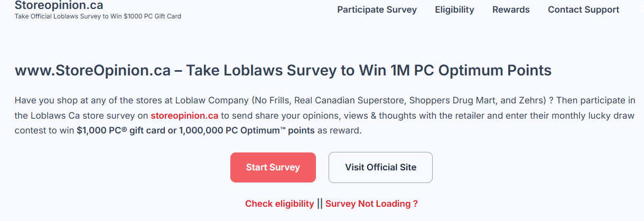Image resolution: width=644 pixels, height=221 pixels.
Task: Click the words No Frills in paragraph
Action: point(272,100)
